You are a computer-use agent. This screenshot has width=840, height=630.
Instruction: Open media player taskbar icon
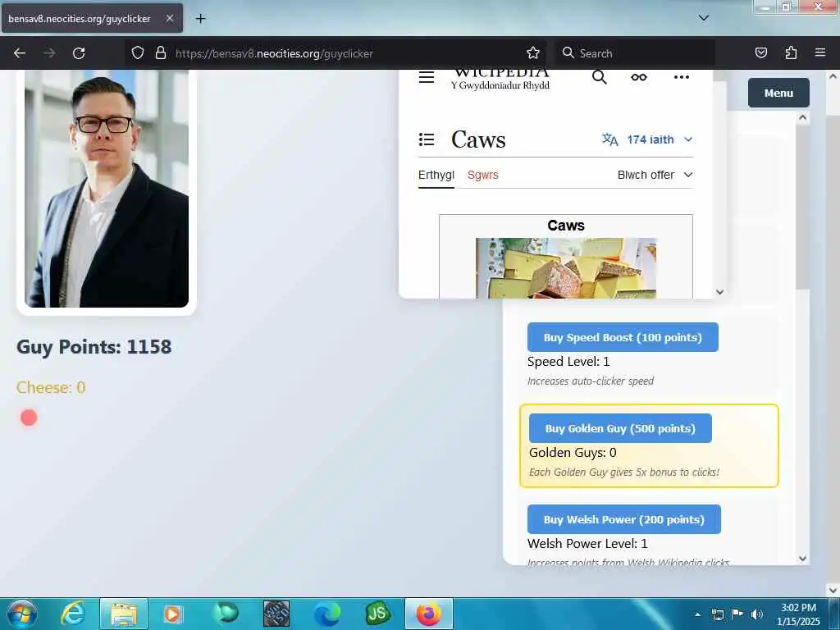click(172, 614)
